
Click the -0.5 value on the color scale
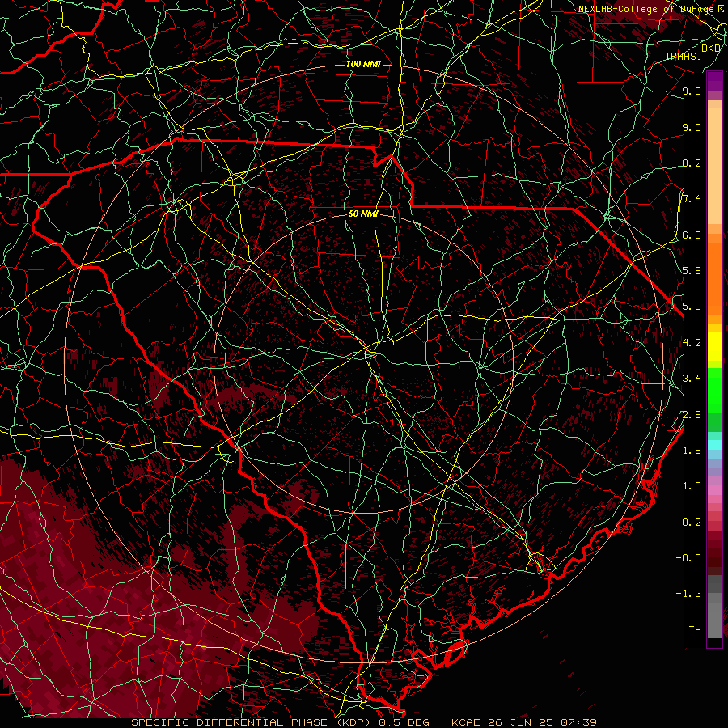[688, 558]
